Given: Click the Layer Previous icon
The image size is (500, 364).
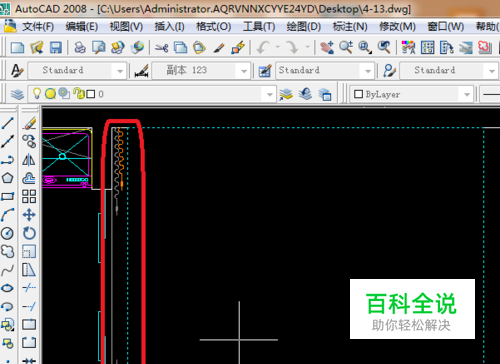Looking at the screenshot, I should coord(305,95).
